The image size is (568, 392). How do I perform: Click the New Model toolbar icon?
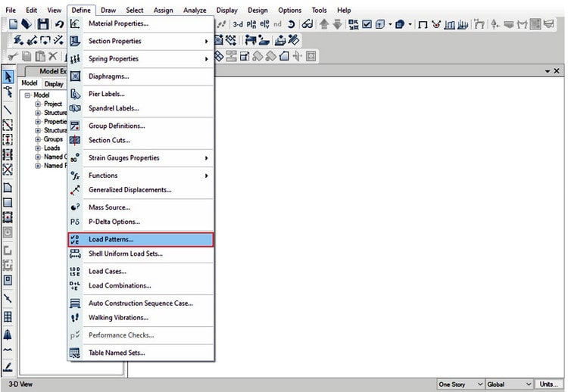13,24
